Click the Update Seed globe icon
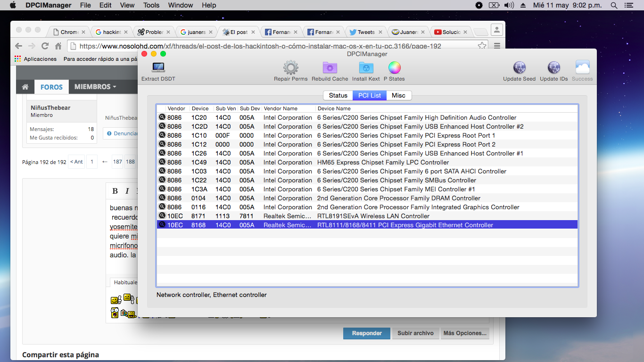The width and height of the screenshot is (644, 362). (x=519, y=67)
